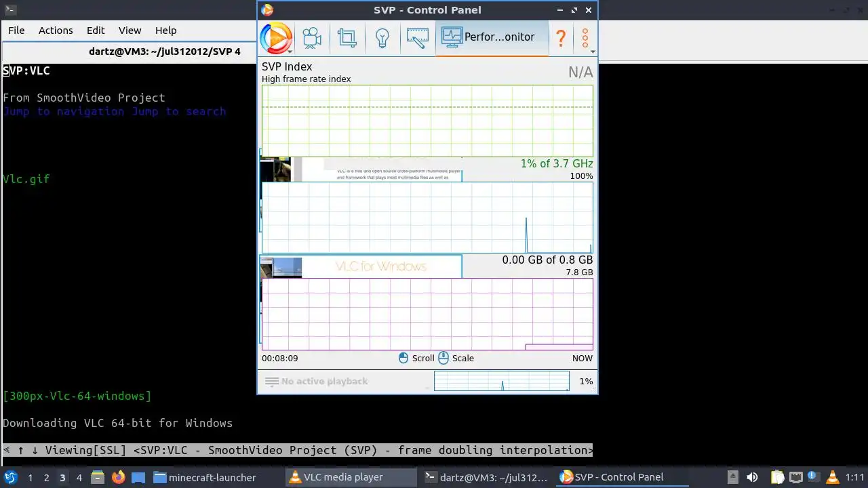The width and height of the screenshot is (868, 488).
Task: Switch to dartz@VM3 terminal taskbar entry
Action: pos(486,477)
